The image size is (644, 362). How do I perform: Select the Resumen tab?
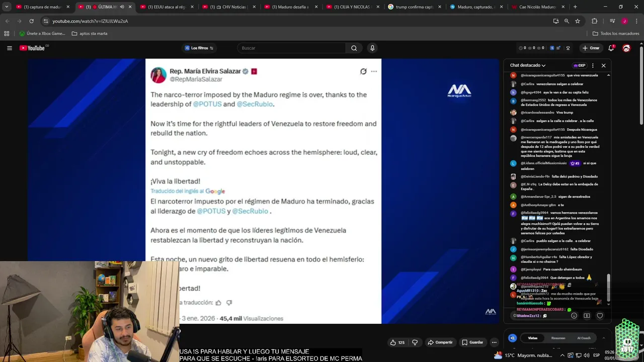click(558, 338)
